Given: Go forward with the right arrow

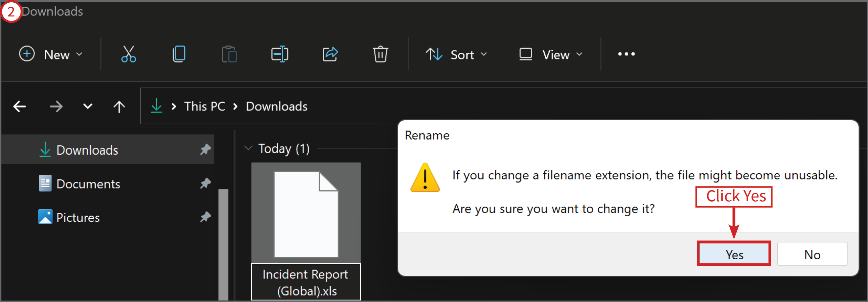Looking at the screenshot, I should click(x=56, y=106).
